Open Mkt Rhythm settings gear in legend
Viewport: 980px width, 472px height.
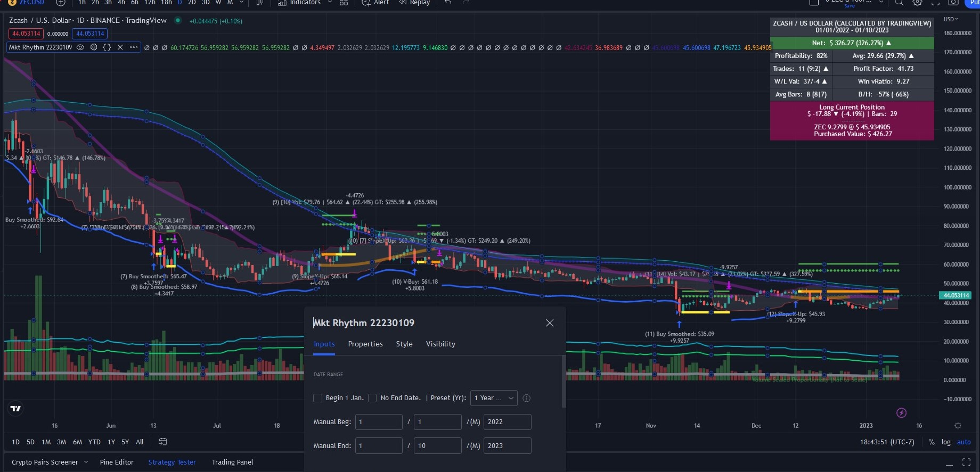[94, 47]
